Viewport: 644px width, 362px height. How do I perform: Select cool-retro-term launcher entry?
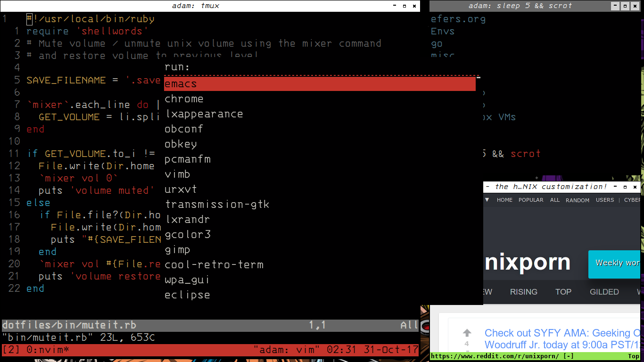tap(214, 265)
